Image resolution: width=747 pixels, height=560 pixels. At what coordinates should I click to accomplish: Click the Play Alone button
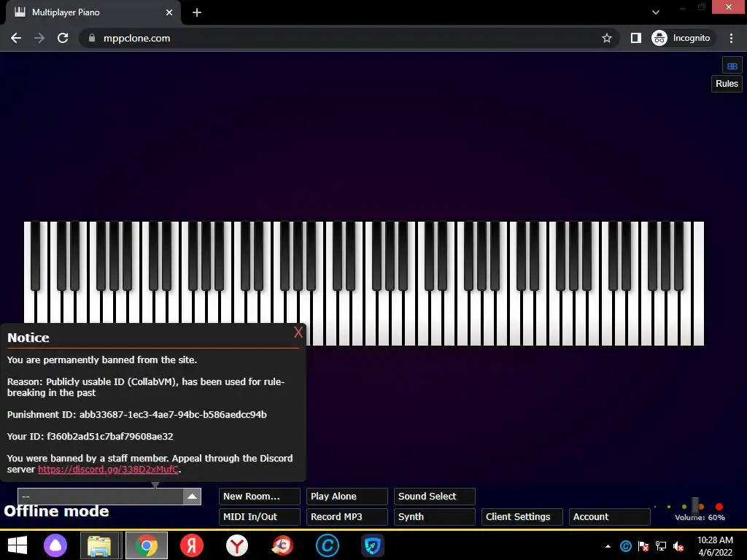point(347,496)
